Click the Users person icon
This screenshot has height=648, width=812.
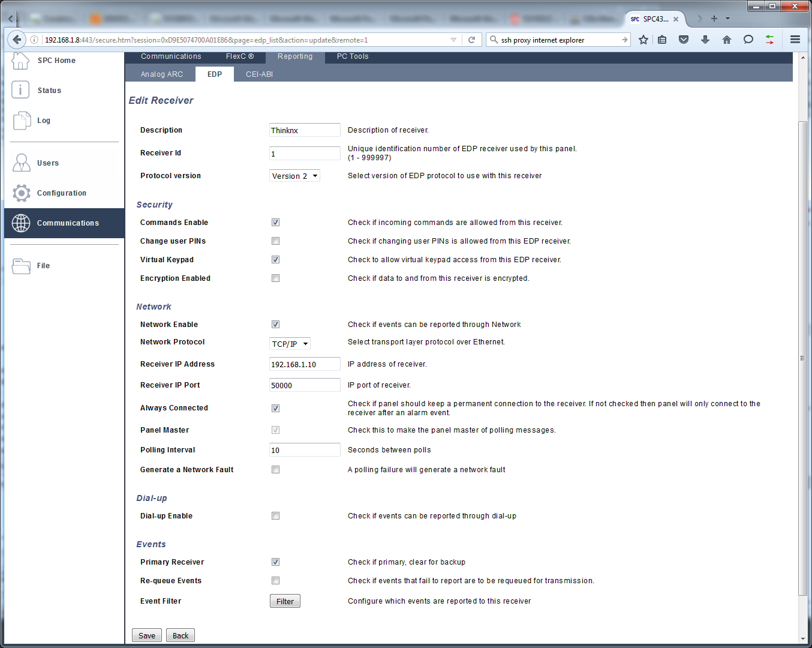[x=22, y=163]
